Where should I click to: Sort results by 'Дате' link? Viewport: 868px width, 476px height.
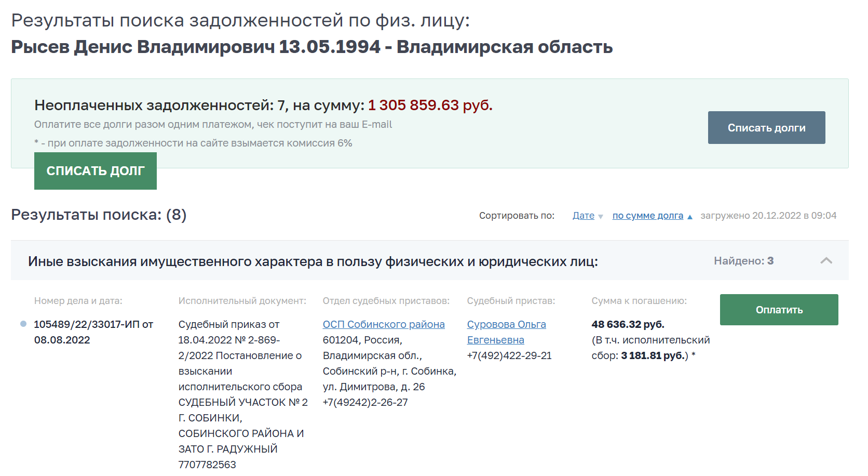(583, 216)
